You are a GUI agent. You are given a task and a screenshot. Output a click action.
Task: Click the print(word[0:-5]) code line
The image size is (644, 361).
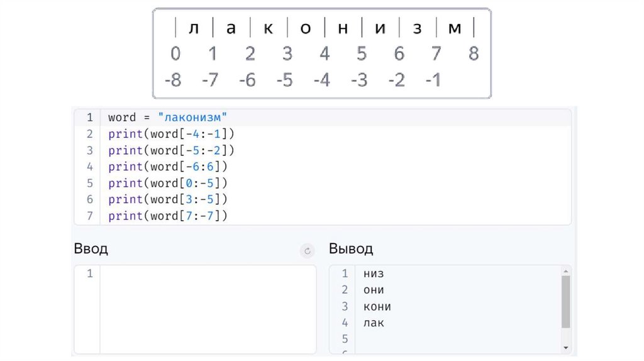[167, 183]
